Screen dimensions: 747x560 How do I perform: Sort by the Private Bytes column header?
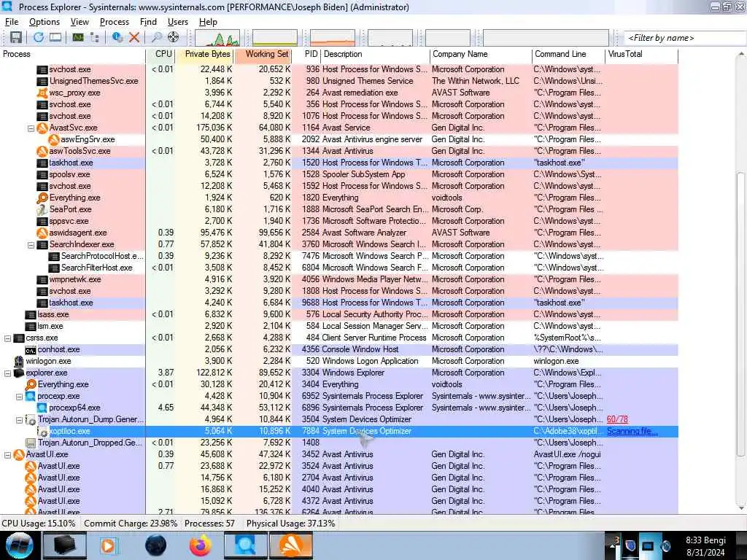[x=205, y=54]
